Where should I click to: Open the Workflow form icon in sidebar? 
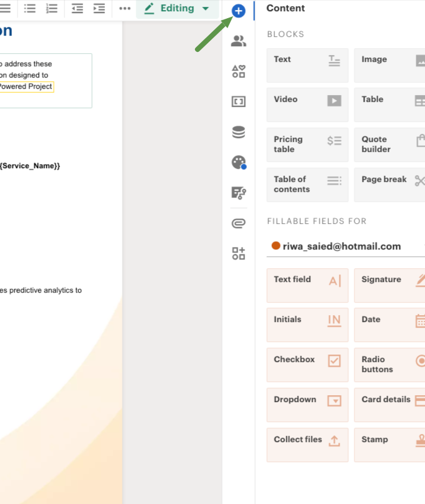238,193
